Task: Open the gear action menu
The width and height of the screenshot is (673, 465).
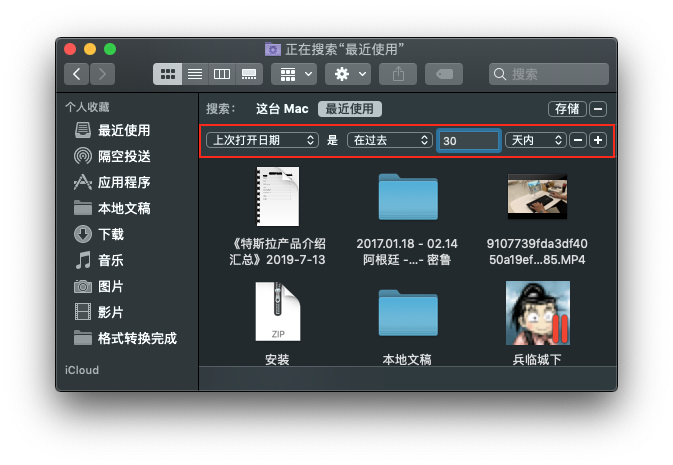Action: (x=348, y=74)
